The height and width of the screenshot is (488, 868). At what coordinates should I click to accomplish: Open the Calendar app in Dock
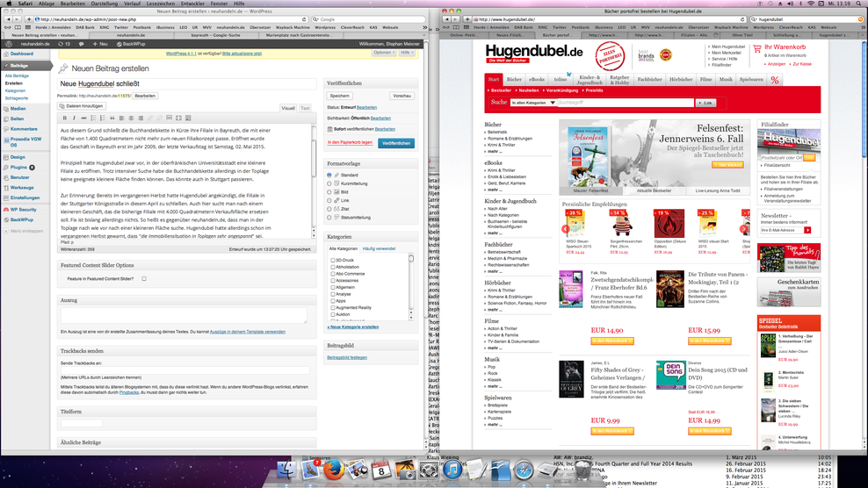click(x=381, y=470)
